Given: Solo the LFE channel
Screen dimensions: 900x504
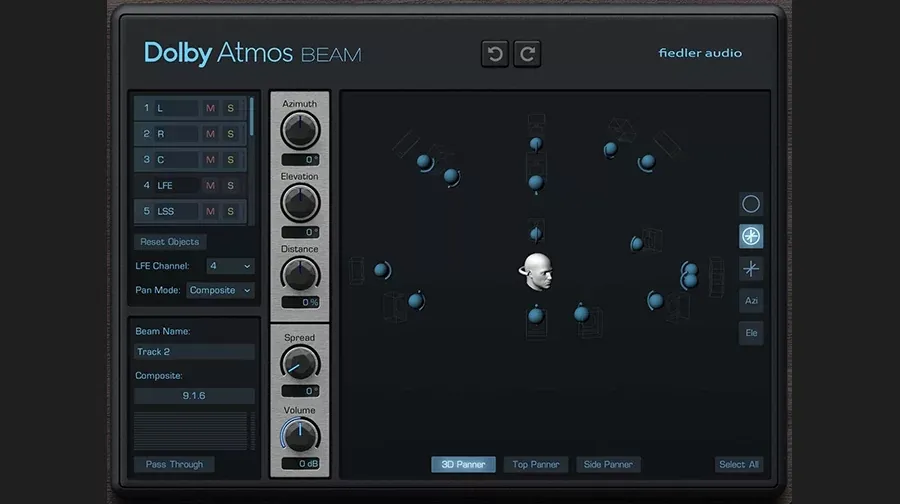Looking at the screenshot, I should coord(230,185).
